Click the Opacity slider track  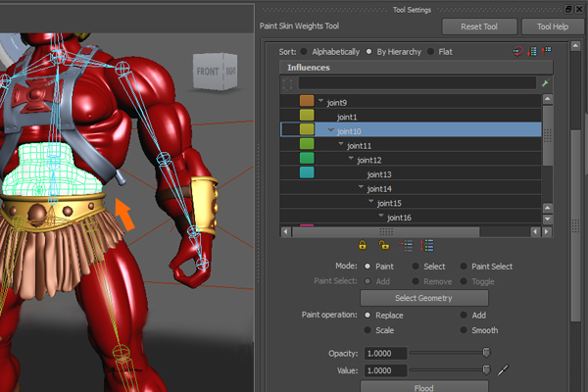(446, 352)
